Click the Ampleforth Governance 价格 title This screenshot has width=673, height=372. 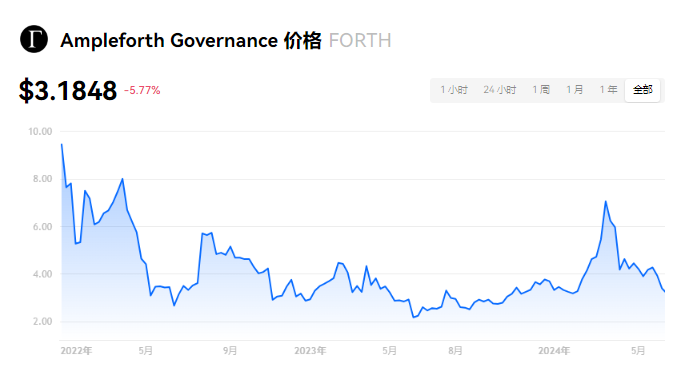pyautogui.click(x=191, y=41)
